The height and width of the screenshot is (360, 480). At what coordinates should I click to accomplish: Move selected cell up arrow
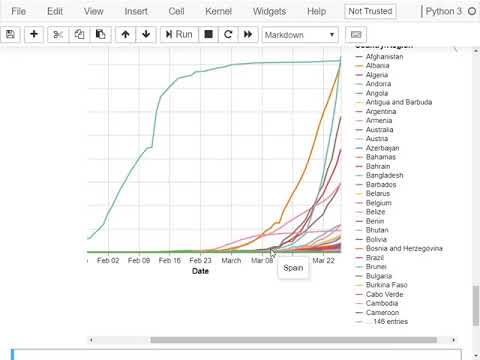pyautogui.click(x=125, y=34)
